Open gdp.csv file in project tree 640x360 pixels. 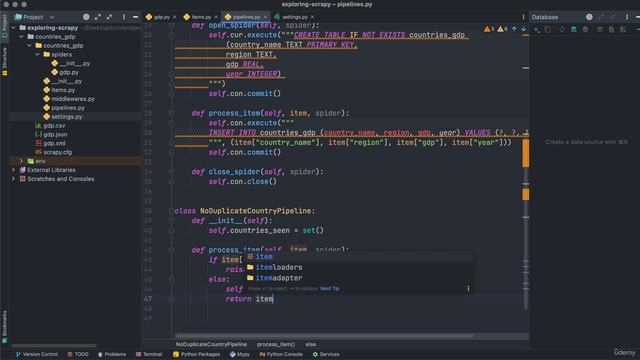pyautogui.click(x=50, y=126)
